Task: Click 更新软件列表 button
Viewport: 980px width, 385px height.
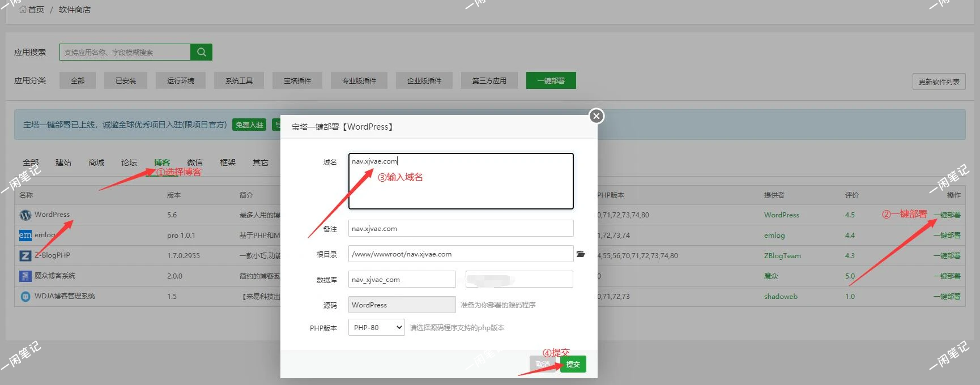Action: click(939, 82)
